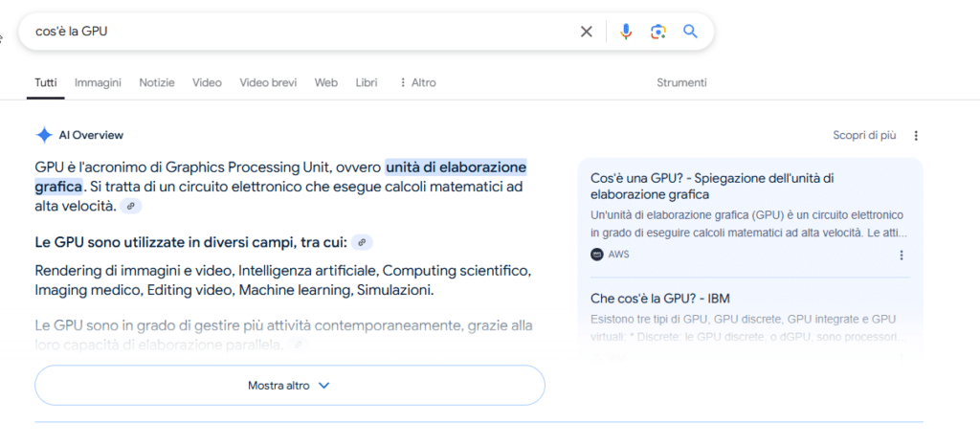Click the "Scopri di più" link
980x445 pixels.
(x=864, y=135)
